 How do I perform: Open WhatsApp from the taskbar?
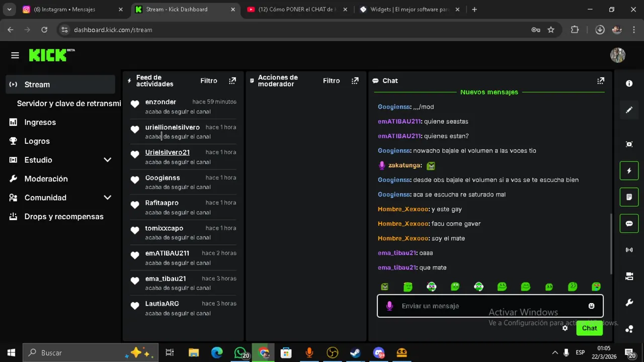point(240,353)
